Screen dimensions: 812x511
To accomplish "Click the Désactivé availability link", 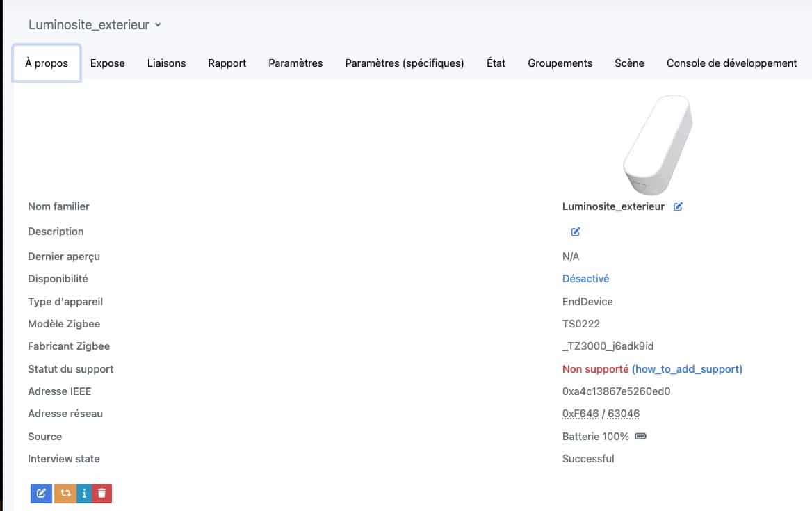I will point(585,279).
